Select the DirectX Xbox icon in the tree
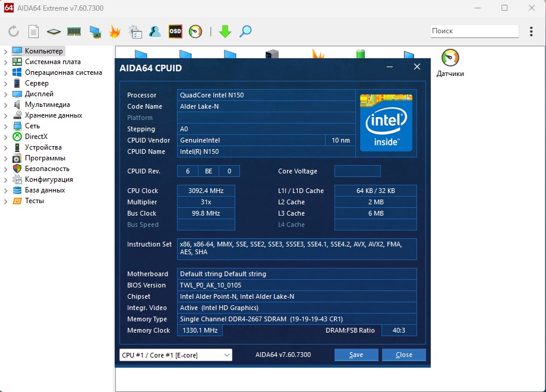Screen dimensions: 546x392 [x=17, y=137]
